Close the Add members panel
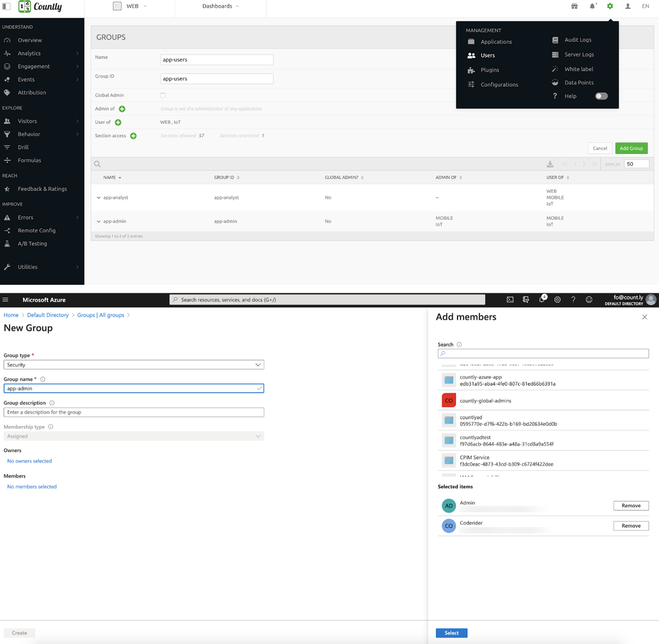This screenshot has width=659, height=644. point(645,317)
